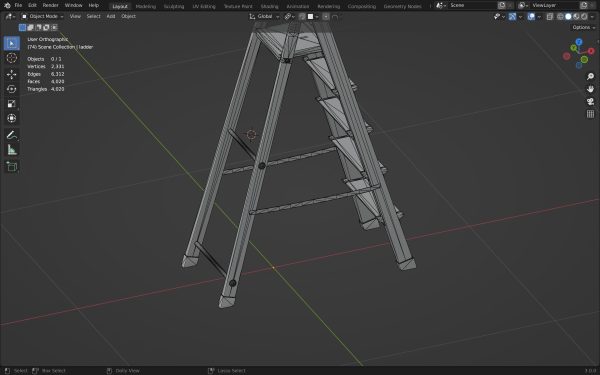Switch to the UV Editing workspace tab
The width and height of the screenshot is (600, 375).
pos(204,6)
